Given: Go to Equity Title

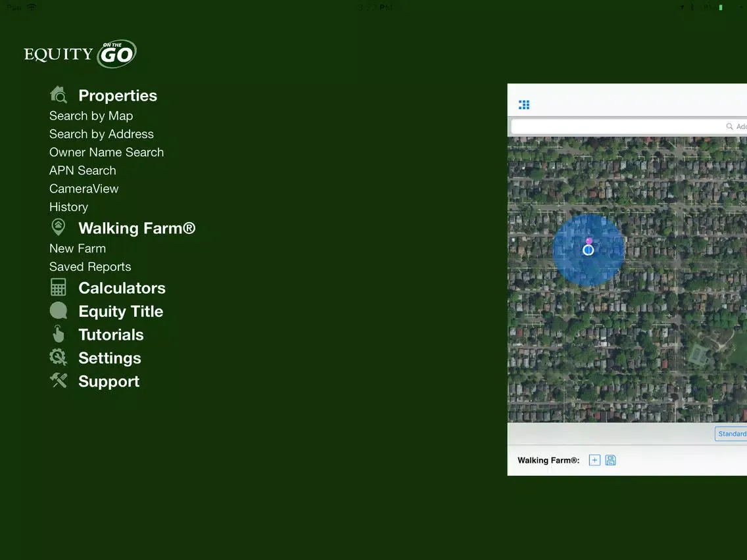Looking at the screenshot, I should pos(121,311).
